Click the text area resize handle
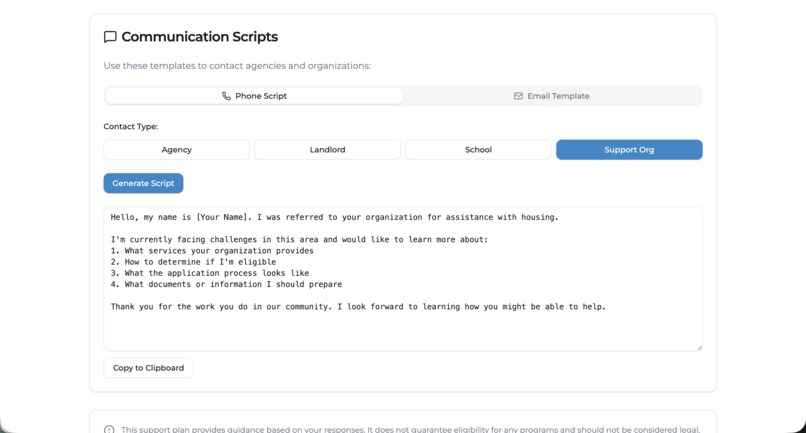 [x=699, y=348]
